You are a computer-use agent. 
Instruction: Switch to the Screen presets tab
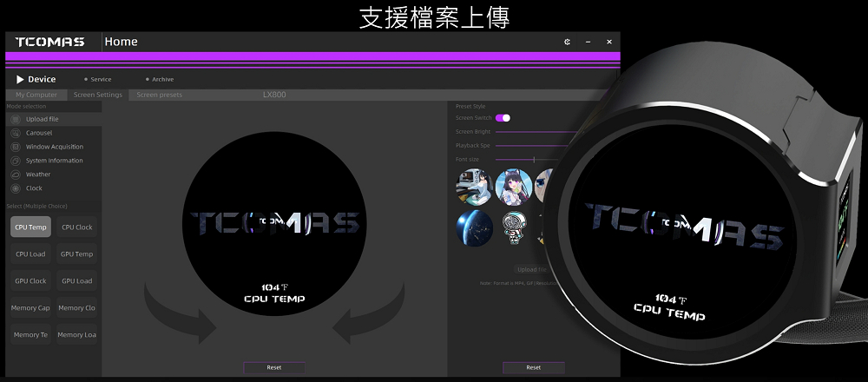[159, 95]
